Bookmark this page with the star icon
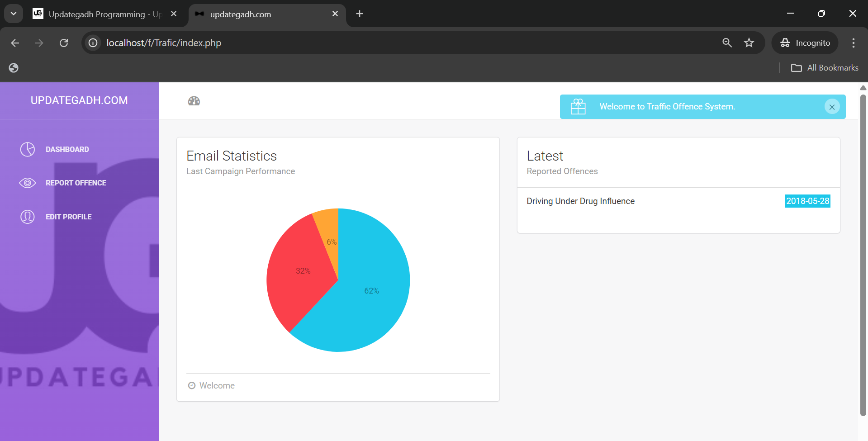Screen dimensions: 868x441 tap(749, 43)
